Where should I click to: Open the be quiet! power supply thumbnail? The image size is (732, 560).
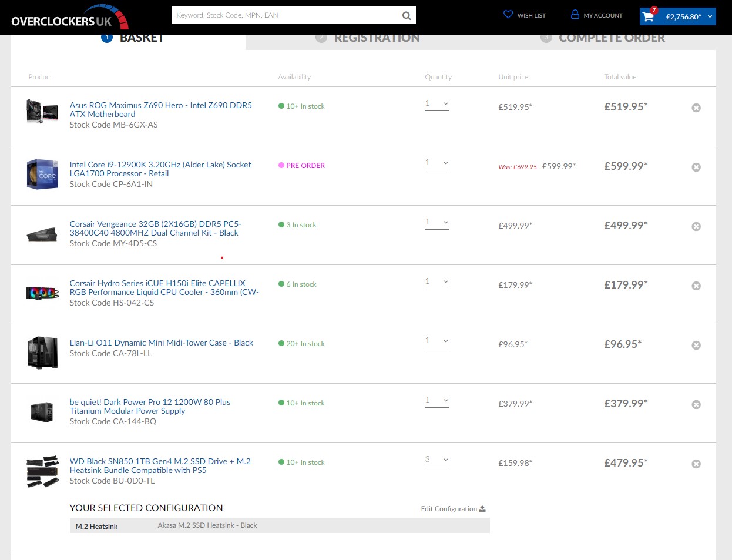pos(42,411)
